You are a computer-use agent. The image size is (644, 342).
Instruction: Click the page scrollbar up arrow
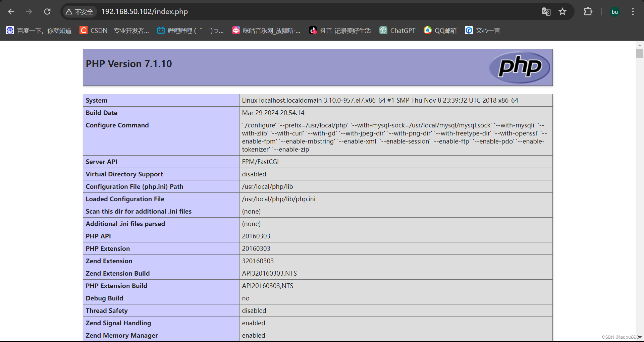640,45
